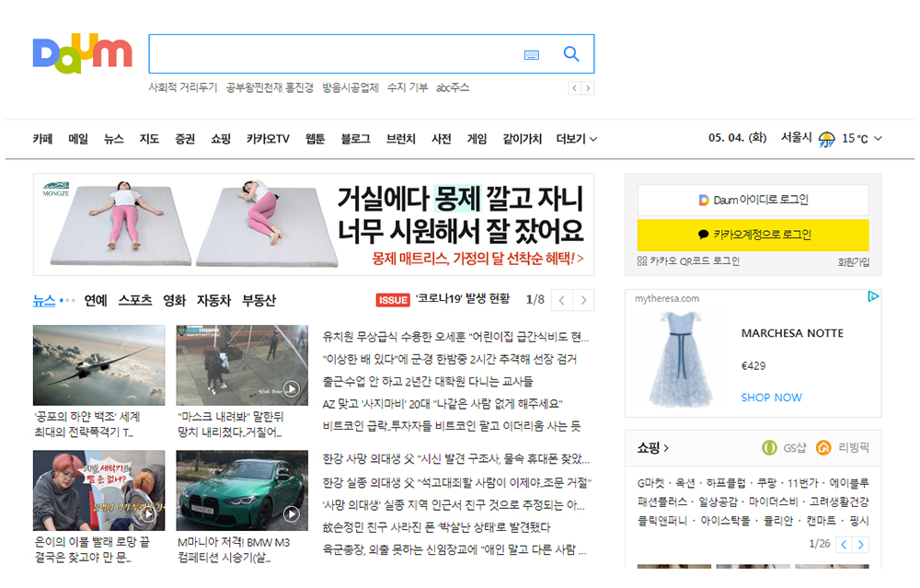Open 사전 in the service menu
Screen dimensions: 920x588
tap(442, 139)
